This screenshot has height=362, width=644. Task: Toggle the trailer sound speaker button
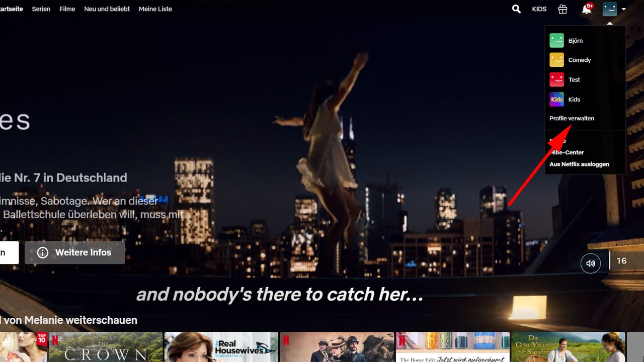591,263
